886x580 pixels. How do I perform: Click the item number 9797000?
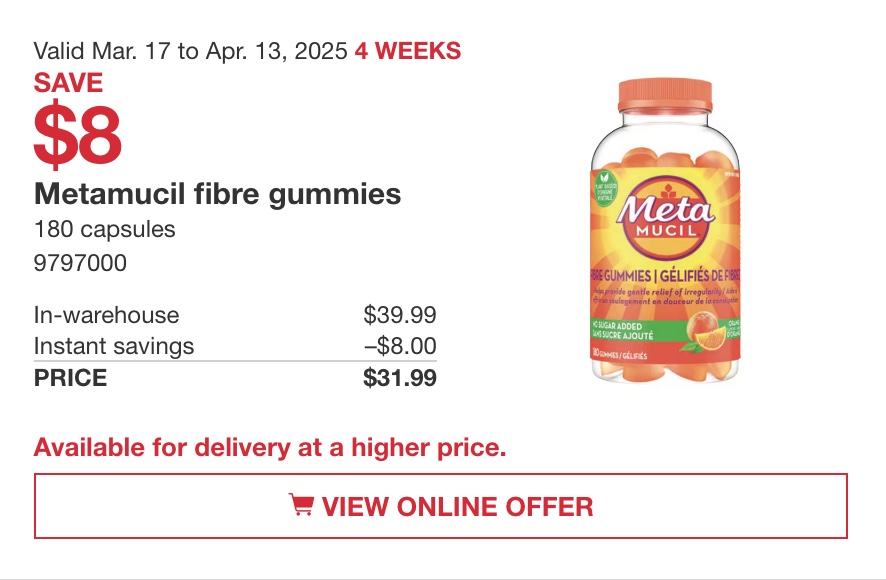click(x=80, y=264)
